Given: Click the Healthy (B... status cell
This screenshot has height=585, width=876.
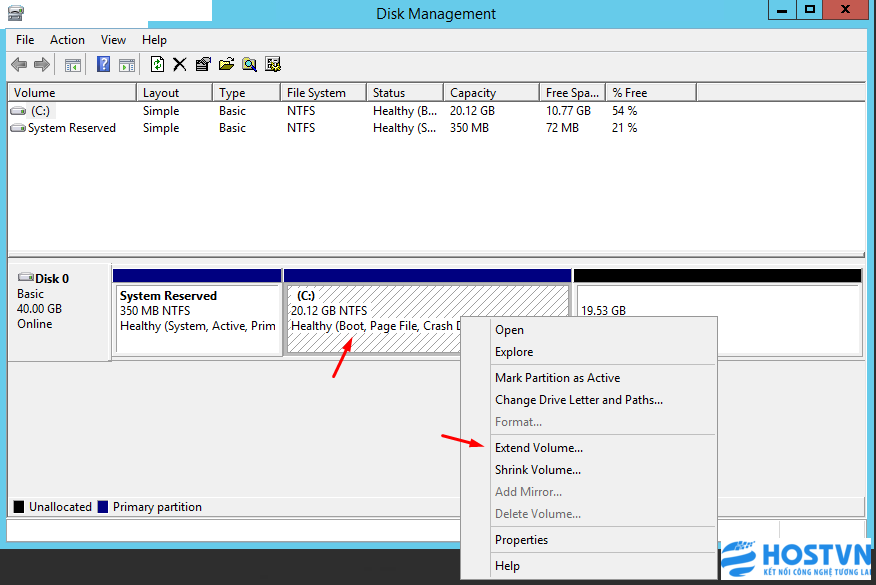Looking at the screenshot, I should point(404,111).
